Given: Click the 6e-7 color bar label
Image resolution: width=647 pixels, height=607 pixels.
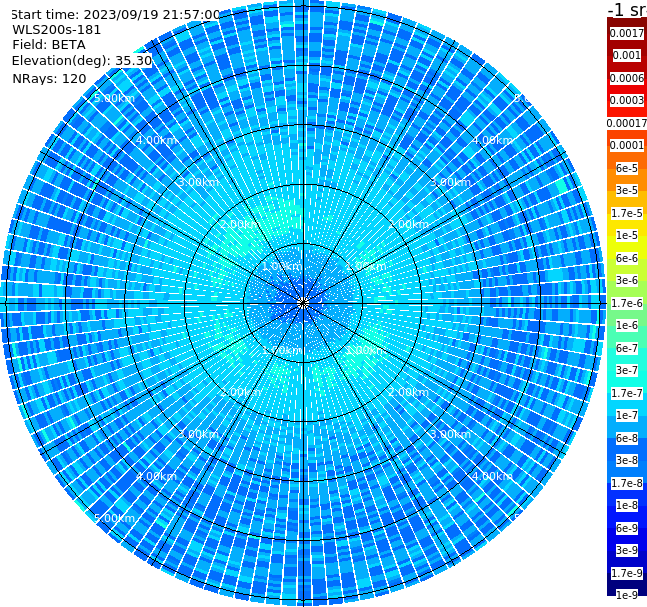Looking at the screenshot, I should pos(627,348).
